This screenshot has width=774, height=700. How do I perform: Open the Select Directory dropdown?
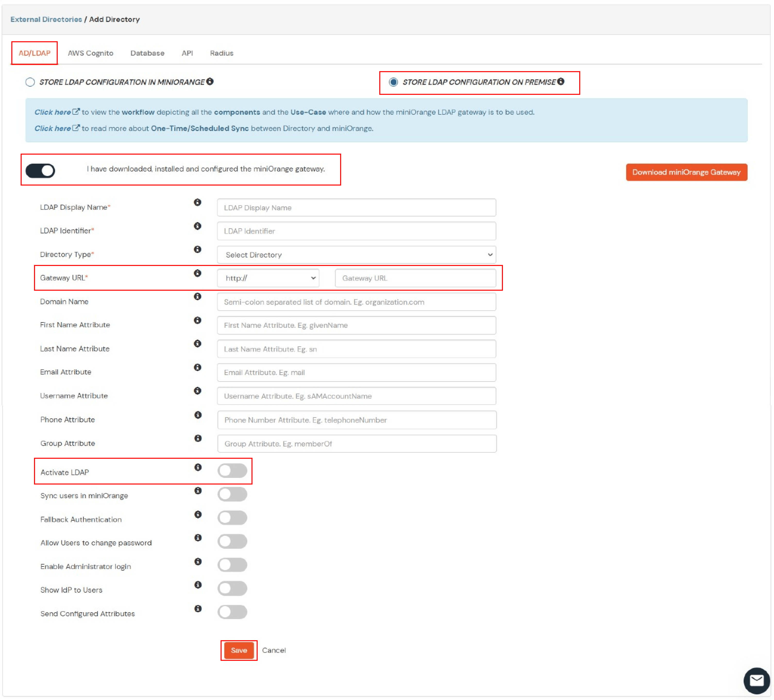tap(356, 255)
